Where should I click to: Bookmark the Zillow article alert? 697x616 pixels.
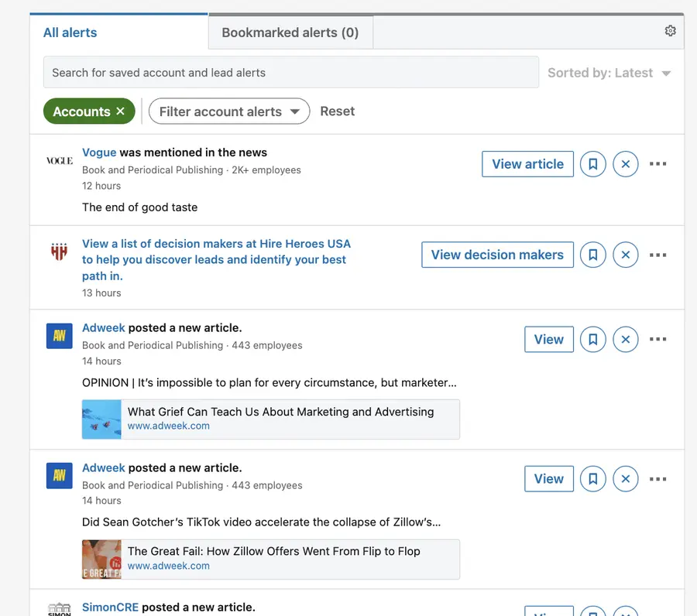(x=592, y=478)
